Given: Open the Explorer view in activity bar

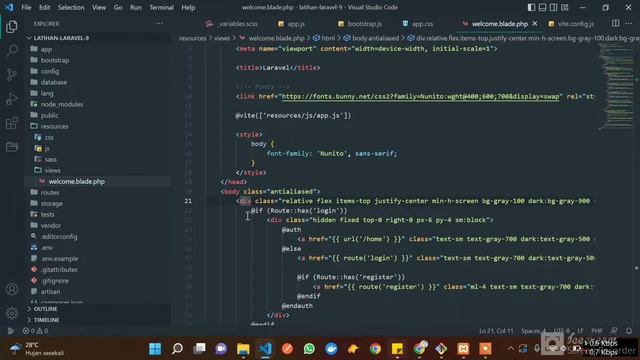Looking at the screenshot, I should click(x=12, y=27).
